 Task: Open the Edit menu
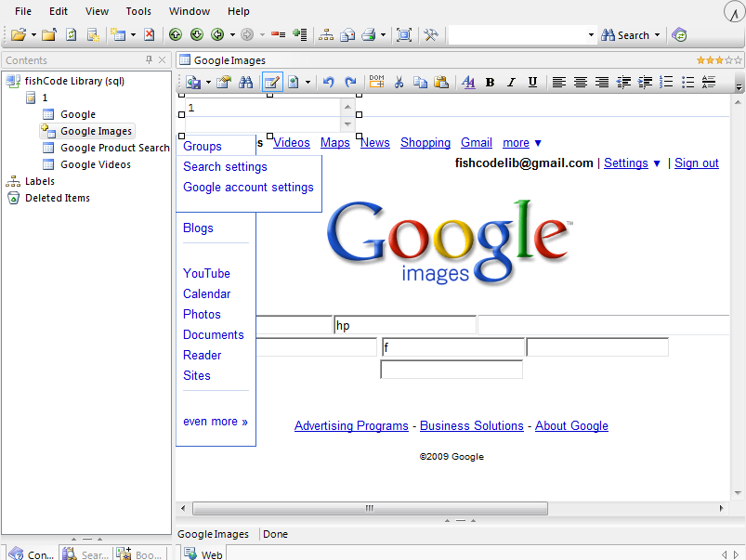pos(59,11)
